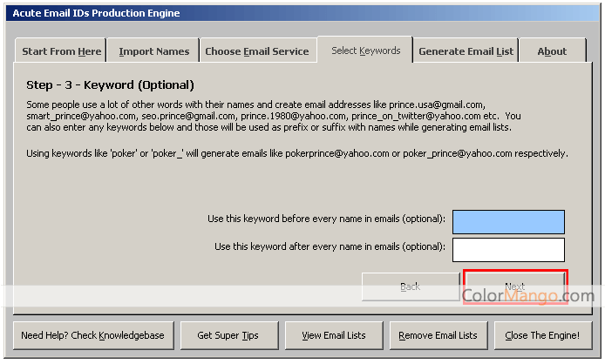This screenshot has height=364, width=605.
Task: Choose Remove Email Lists button
Action: click(438, 335)
